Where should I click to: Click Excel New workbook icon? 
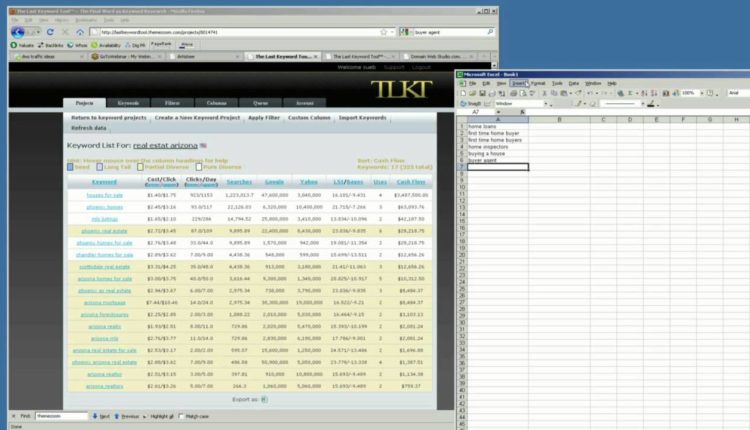coord(462,93)
